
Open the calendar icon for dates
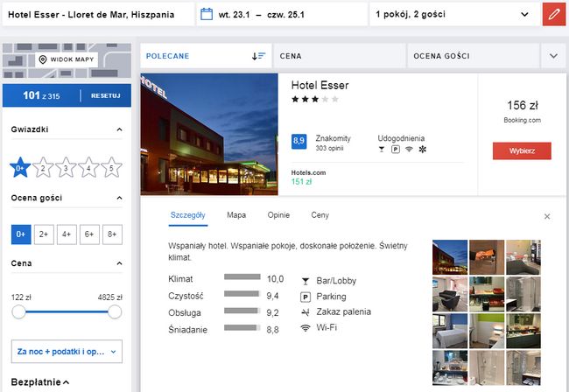(207, 14)
